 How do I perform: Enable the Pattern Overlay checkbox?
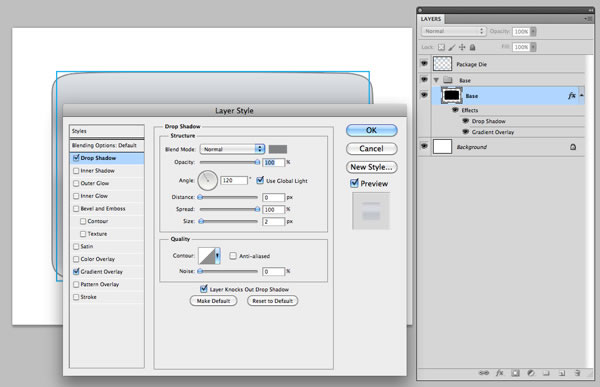(x=76, y=284)
